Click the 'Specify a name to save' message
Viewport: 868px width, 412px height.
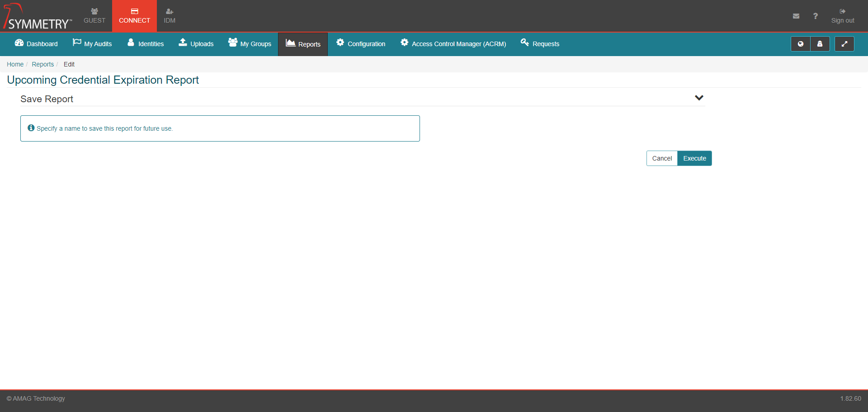point(104,128)
